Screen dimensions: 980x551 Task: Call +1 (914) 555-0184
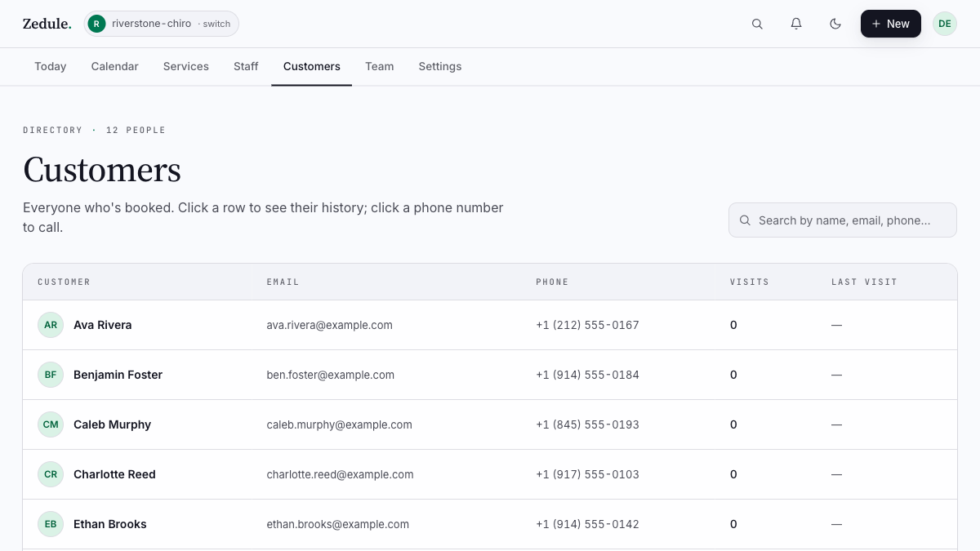point(587,375)
